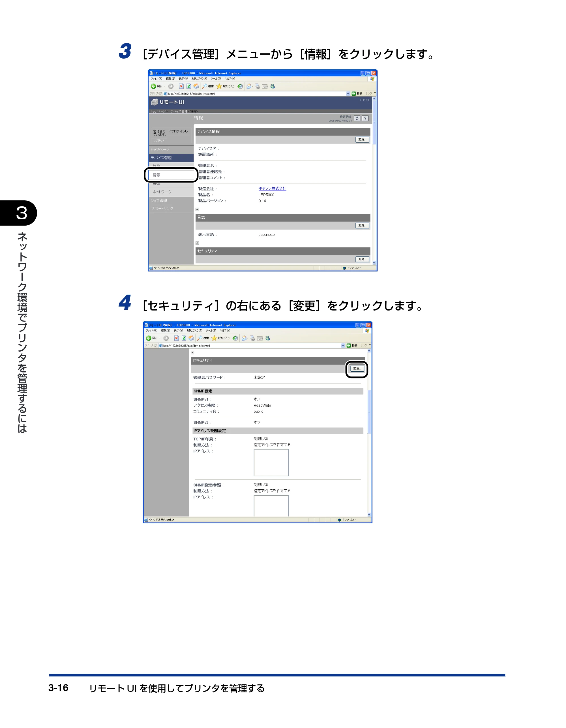
Task: Click the IPアドレス list box under TCP/IP印刷
Action: click(271, 463)
